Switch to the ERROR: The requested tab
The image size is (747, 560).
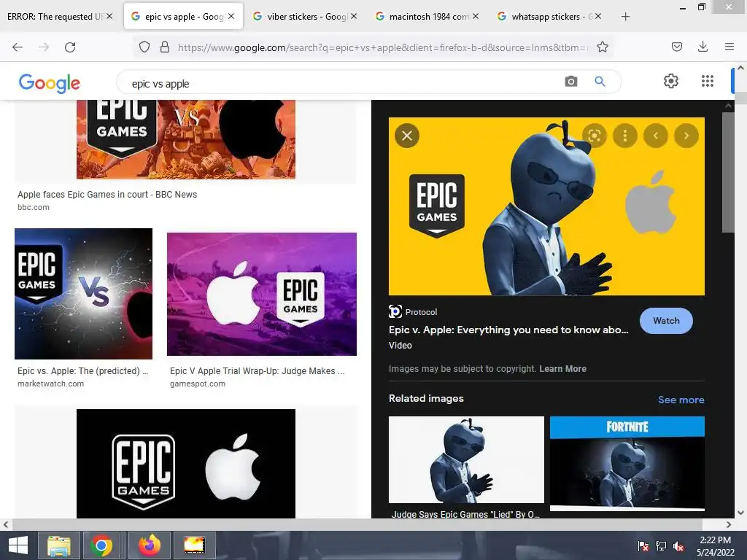click(53, 17)
